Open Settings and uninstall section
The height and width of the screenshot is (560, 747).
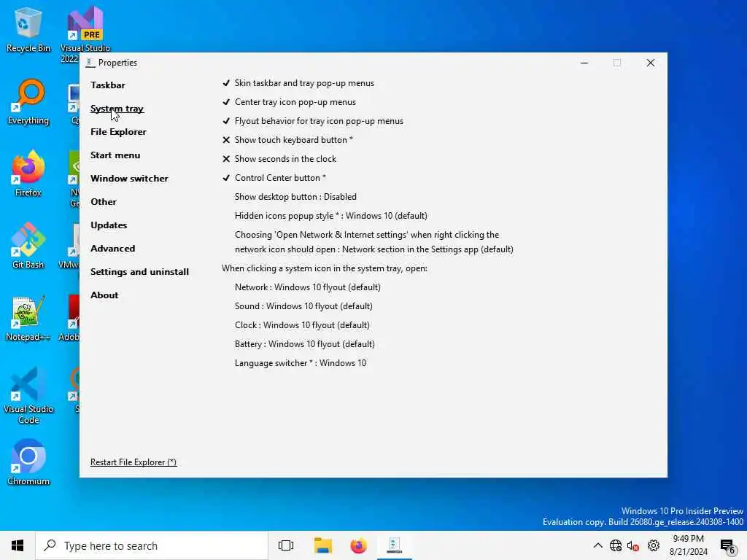tap(139, 272)
